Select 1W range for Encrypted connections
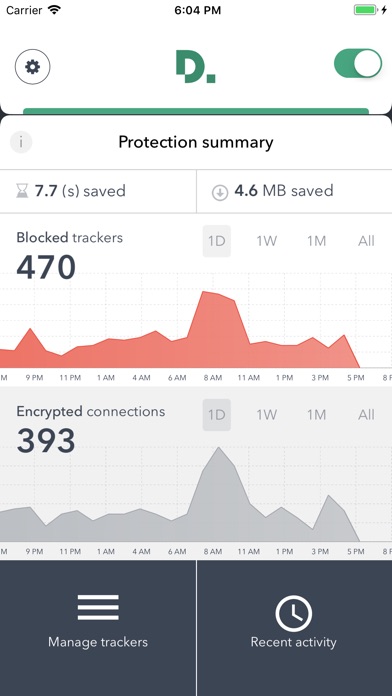The width and height of the screenshot is (392, 696). 266,415
